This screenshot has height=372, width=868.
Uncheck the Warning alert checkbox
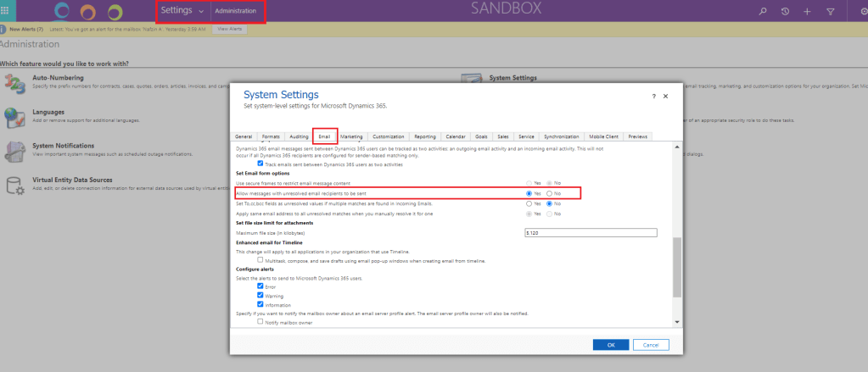point(260,296)
